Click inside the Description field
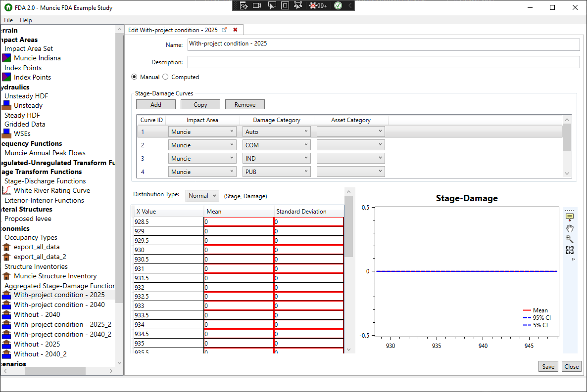 (346, 62)
